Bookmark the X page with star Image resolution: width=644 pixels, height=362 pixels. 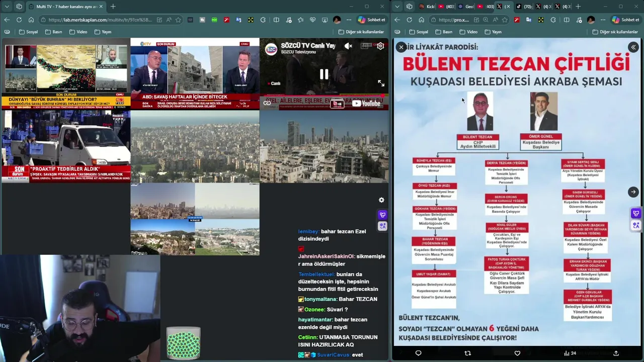pos(505,20)
